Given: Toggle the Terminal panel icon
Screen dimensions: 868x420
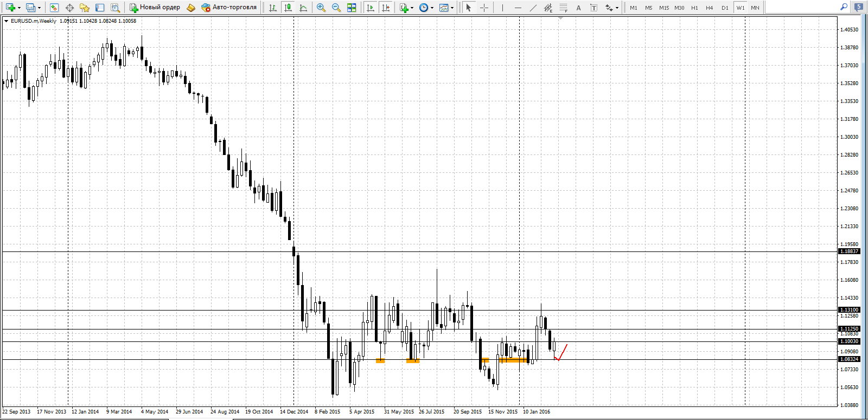Looking at the screenshot, I should 100,8.
